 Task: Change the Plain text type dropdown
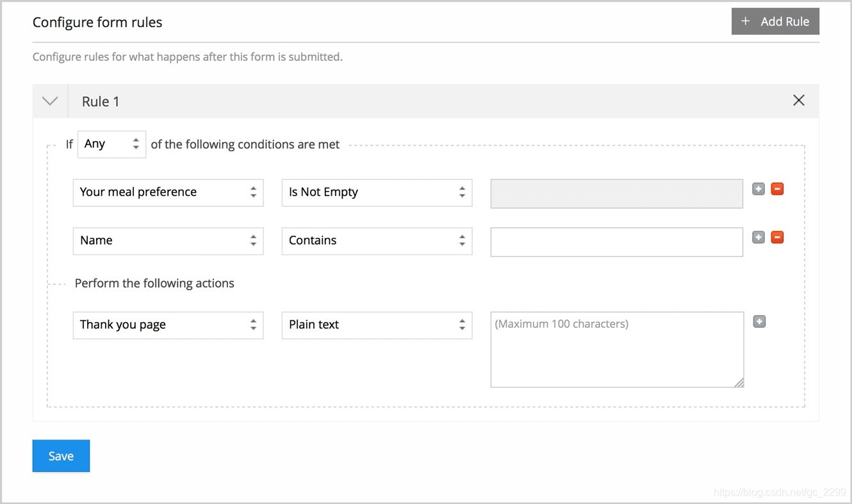[377, 325]
